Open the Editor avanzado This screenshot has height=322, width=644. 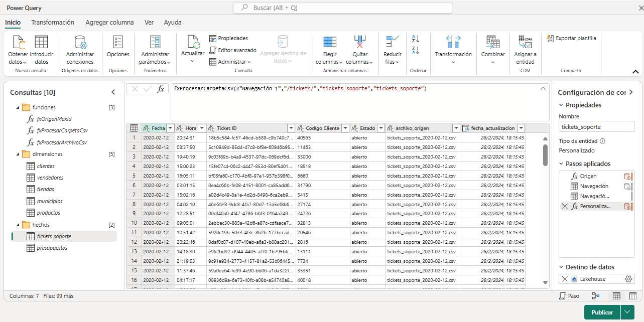[x=233, y=49]
